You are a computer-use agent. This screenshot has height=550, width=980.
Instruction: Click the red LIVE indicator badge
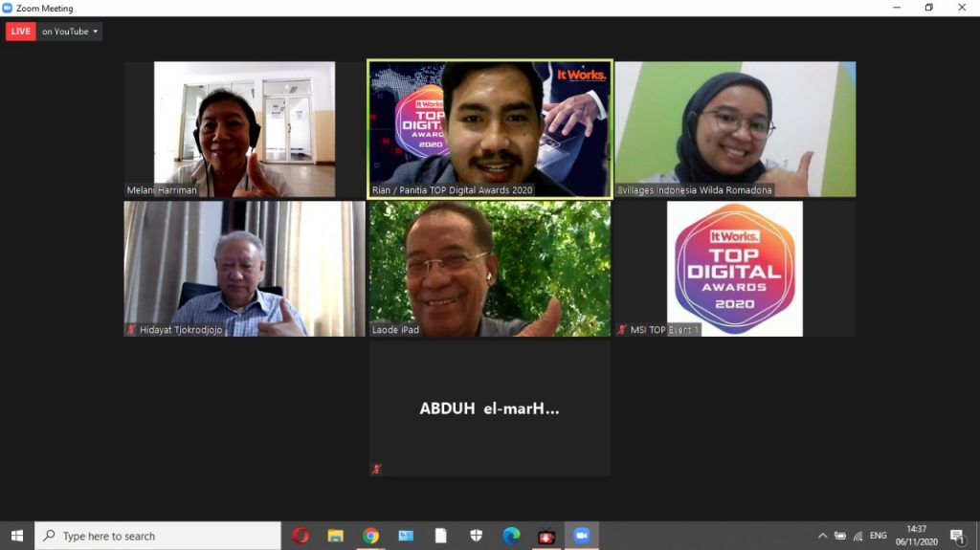pyautogui.click(x=20, y=32)
